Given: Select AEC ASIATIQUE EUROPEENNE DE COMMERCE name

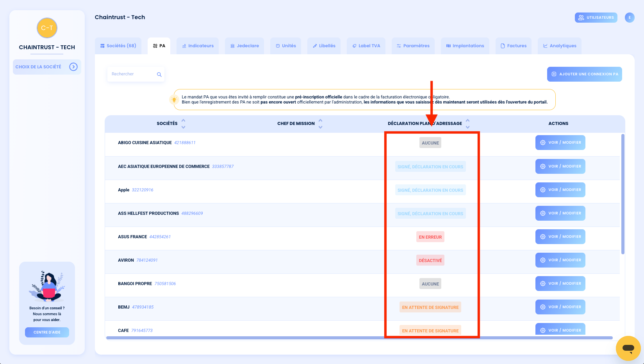Looking at the screenshot, I should (x=164, y=166).
